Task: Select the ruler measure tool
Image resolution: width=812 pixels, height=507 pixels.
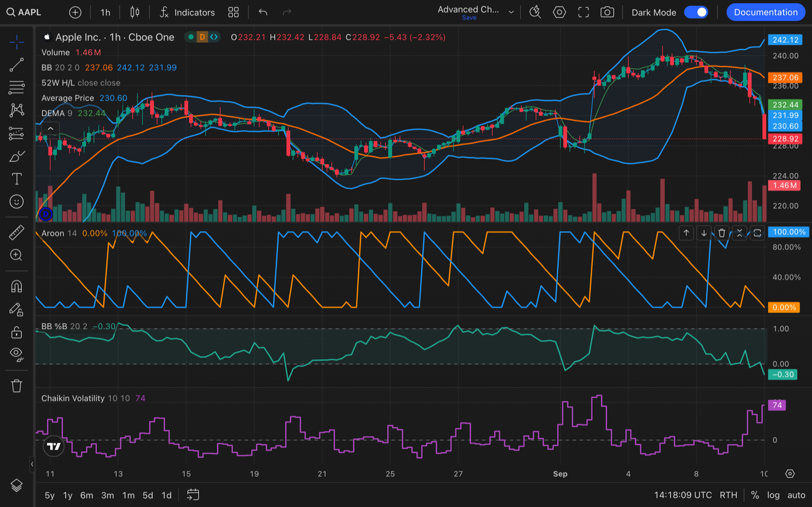Action: click(x=17, y=232)
